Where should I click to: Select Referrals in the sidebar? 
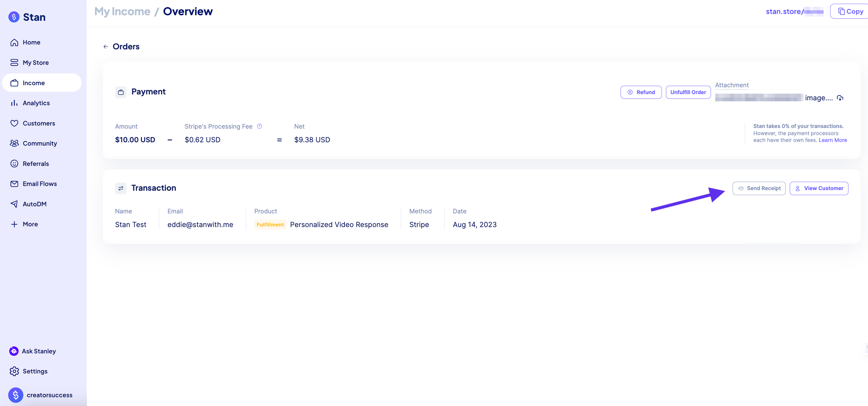coord(36,163)
